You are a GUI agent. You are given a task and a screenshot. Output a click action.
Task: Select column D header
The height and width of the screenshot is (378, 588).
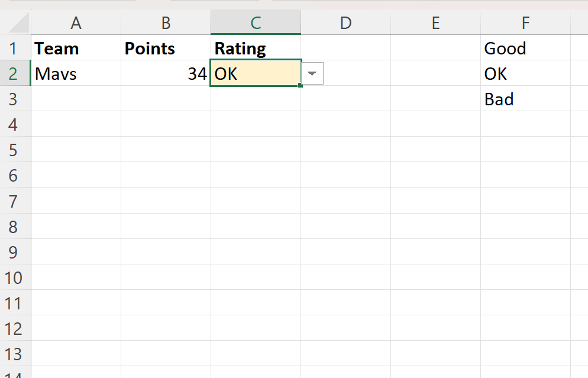(345, 23)
